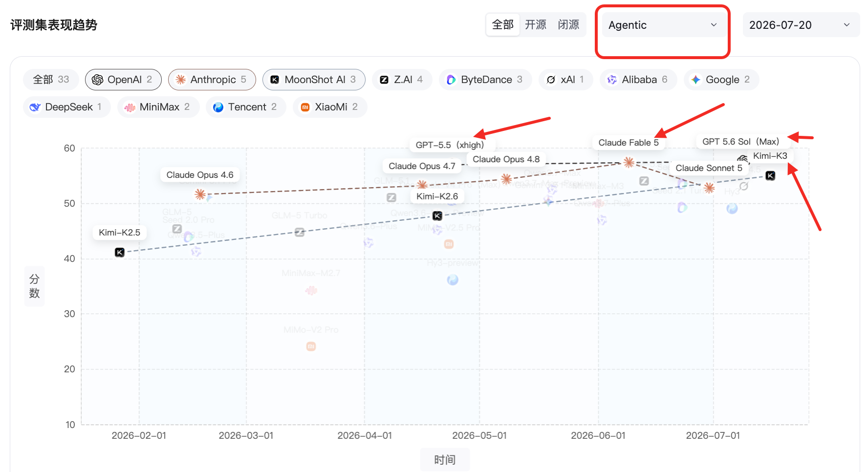Click the Claude Opus 4.6 chart label
Image resolution: width=868 pixels, height=472 pixels.
coord(200,175)
